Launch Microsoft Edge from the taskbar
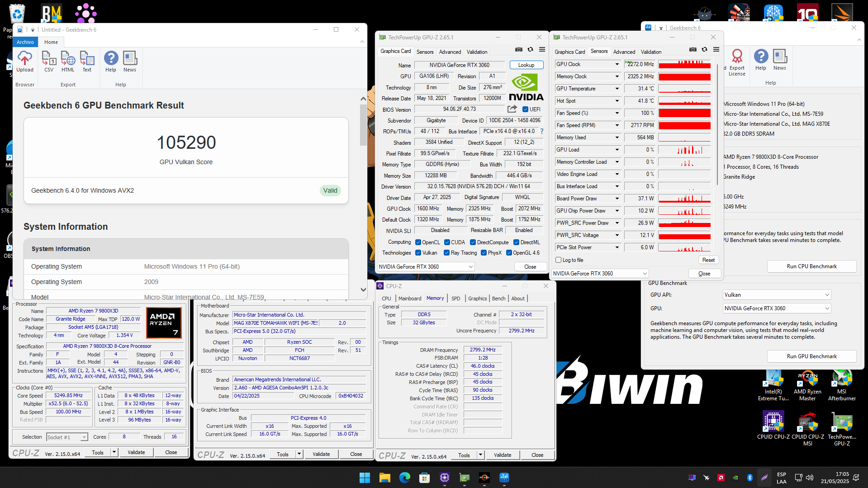Viewport: 868px width, 488px height. point(404,478)
